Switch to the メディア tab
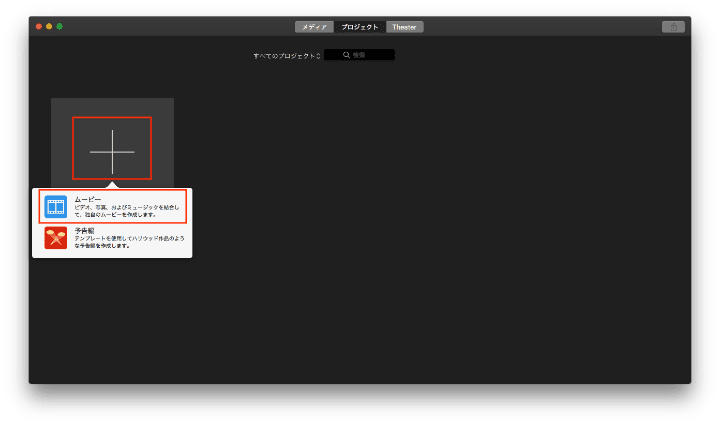Viewport: 720px width, 425px height. [x=314, y=27]
